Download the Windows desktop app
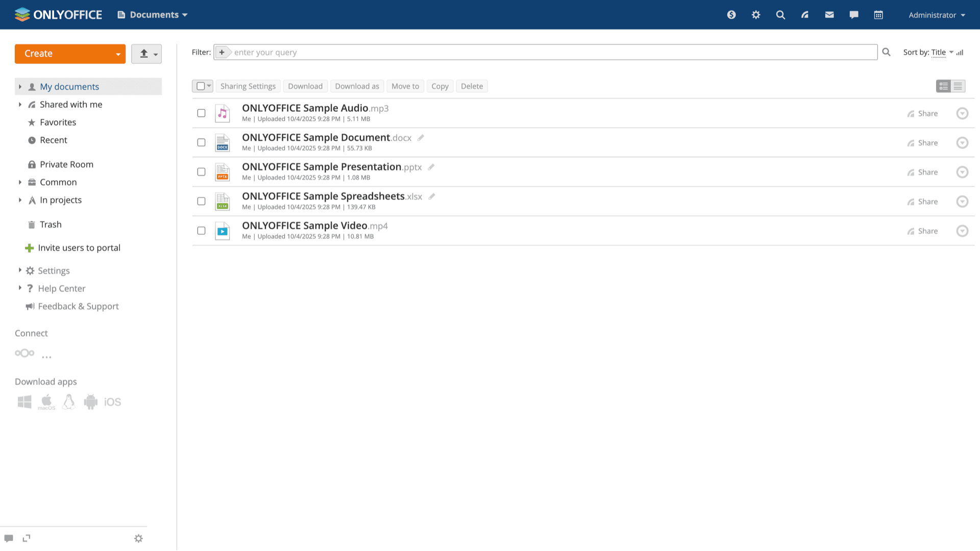This screenshot has height=551, width=980. click(24, 402)
